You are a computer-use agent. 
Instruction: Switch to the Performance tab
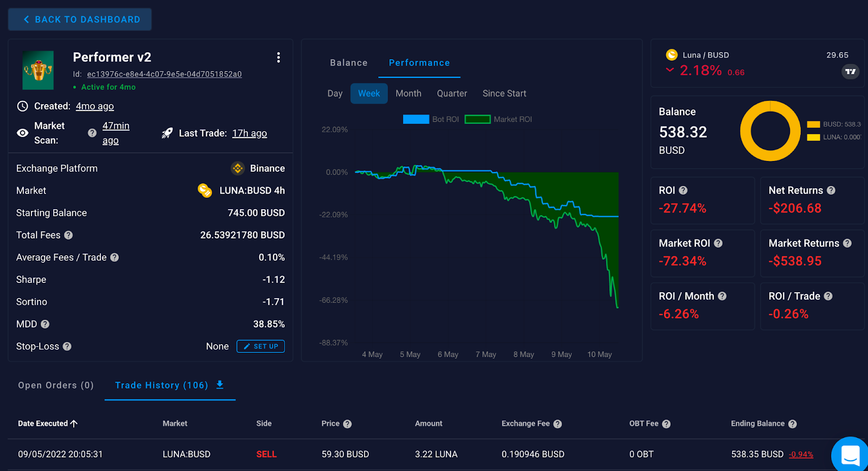[419, 63]
